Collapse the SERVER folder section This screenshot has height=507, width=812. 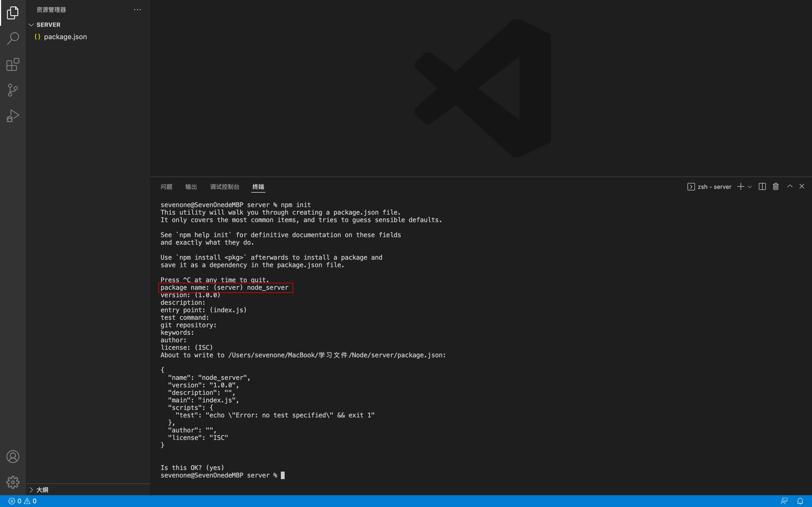31,25
